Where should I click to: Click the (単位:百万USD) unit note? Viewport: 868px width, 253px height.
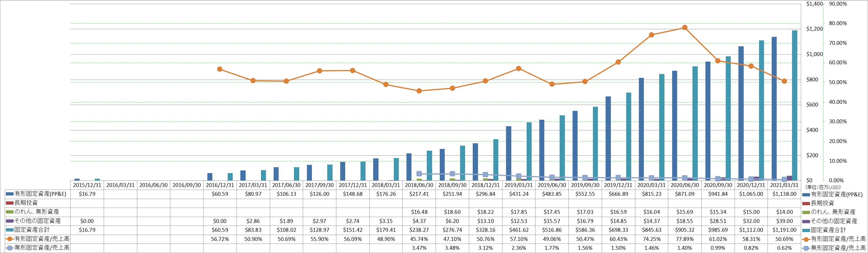pos(823,187)
